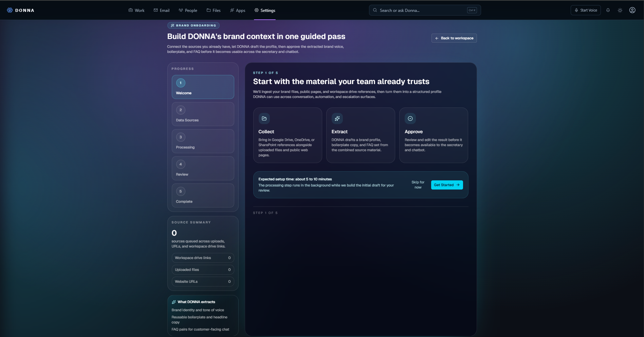Screen dimensions: 644x337
Task: Click the What DONNA extracts sparkle icon
Action: click(x=174, y=302)
